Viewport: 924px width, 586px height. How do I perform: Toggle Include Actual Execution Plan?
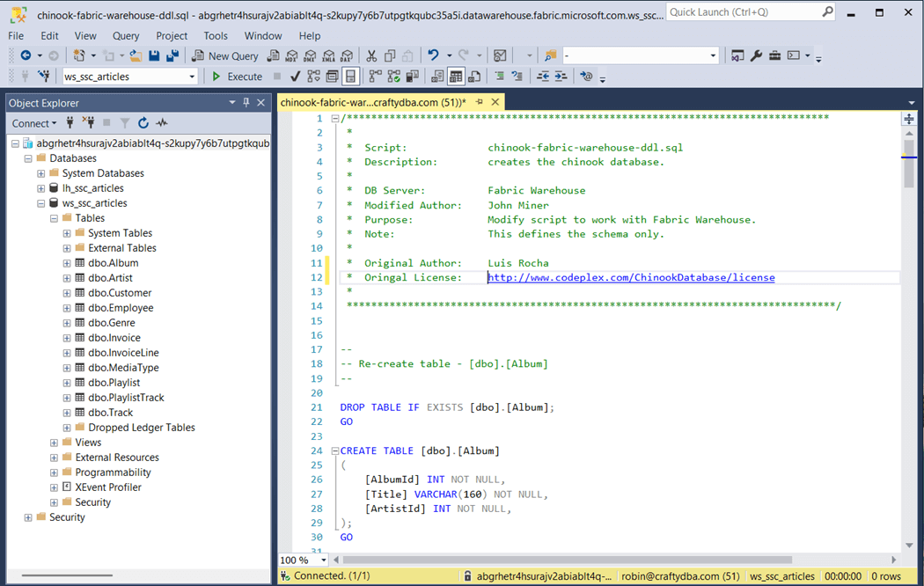375,77
